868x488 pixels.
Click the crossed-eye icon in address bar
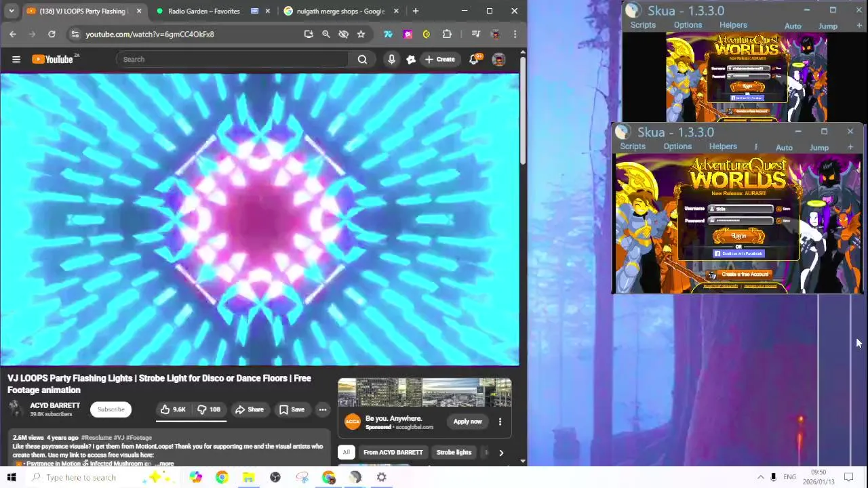(343, 34)
